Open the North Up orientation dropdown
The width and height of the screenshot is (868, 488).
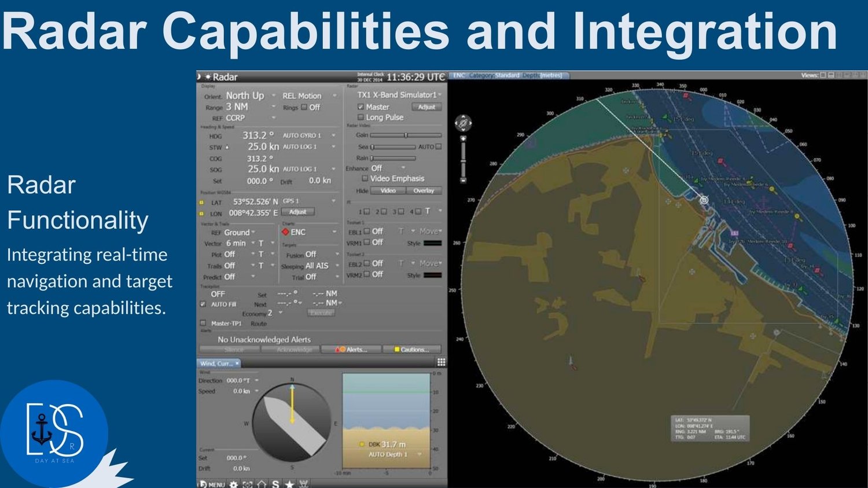click(251, 96)
